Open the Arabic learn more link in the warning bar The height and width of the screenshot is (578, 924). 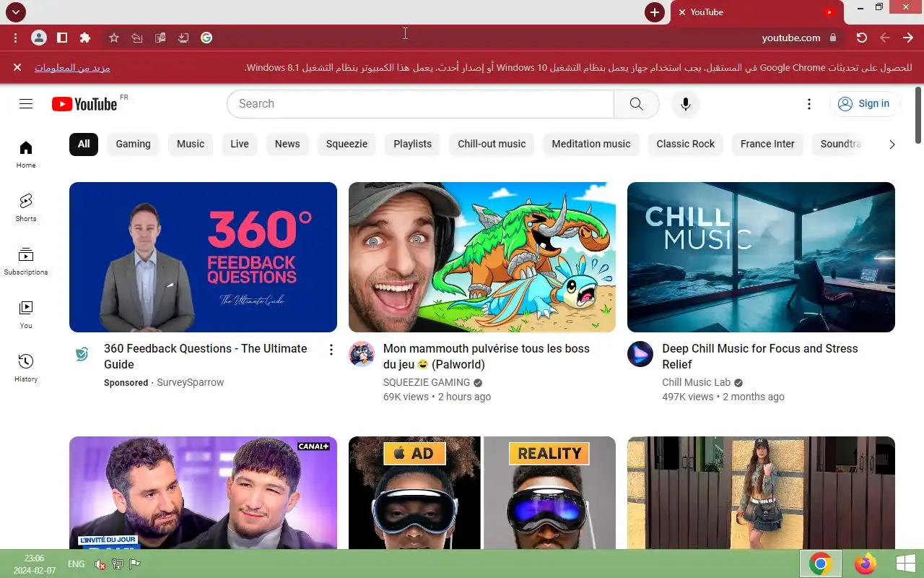tap(72, 67)
